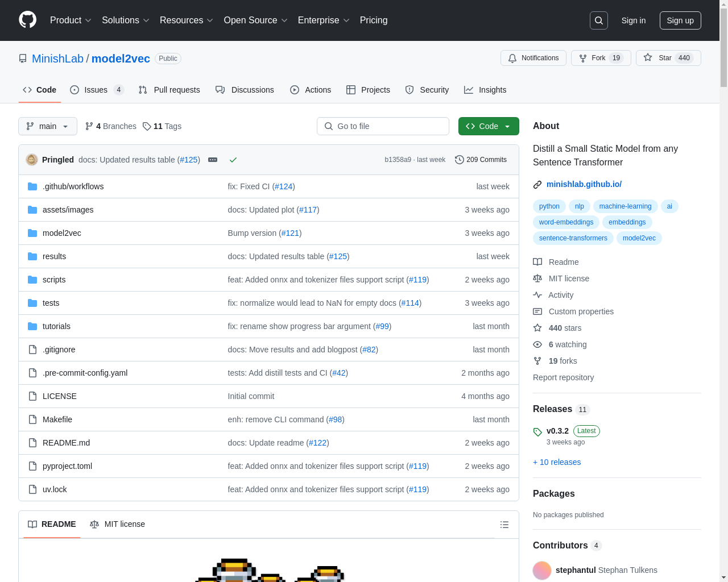Click Sign in

click(634, 20)
